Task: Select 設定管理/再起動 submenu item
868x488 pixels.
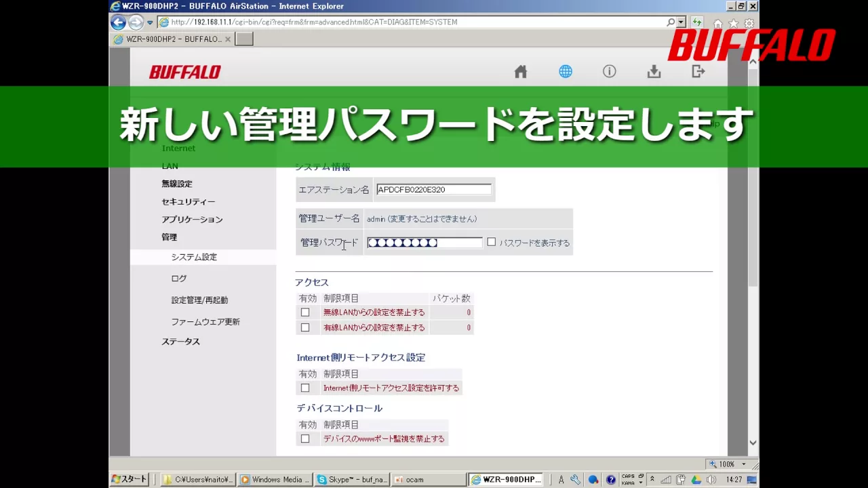Action: point(199,300)
